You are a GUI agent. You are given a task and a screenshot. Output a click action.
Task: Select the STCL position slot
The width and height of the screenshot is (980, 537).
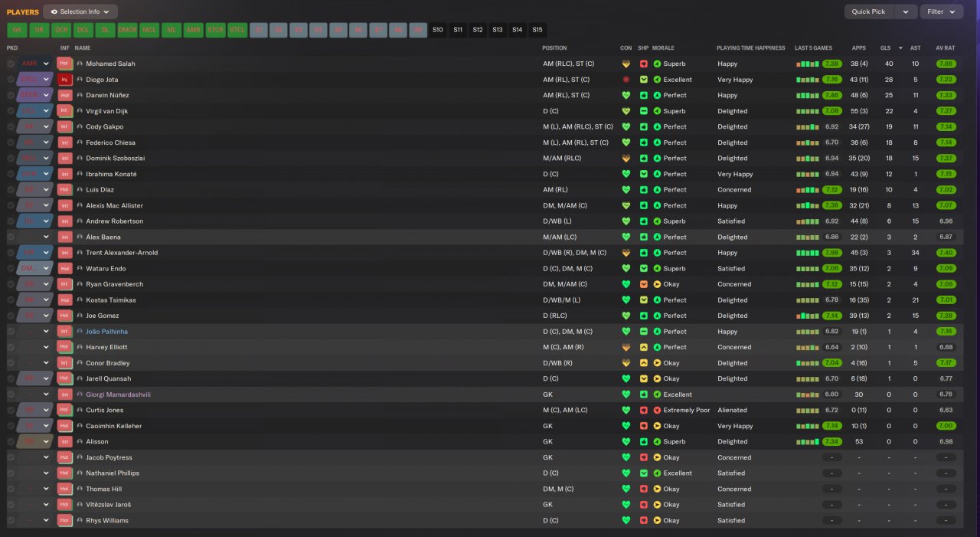(238, 30)
